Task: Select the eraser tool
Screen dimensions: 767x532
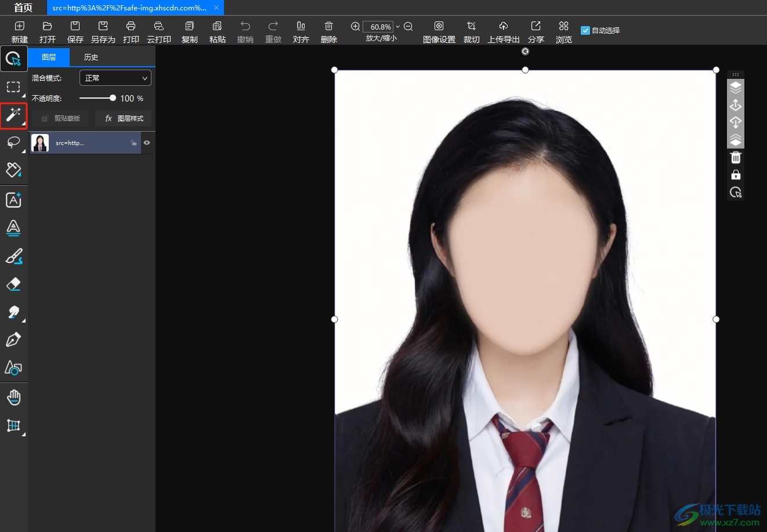Action: (13, 284)
